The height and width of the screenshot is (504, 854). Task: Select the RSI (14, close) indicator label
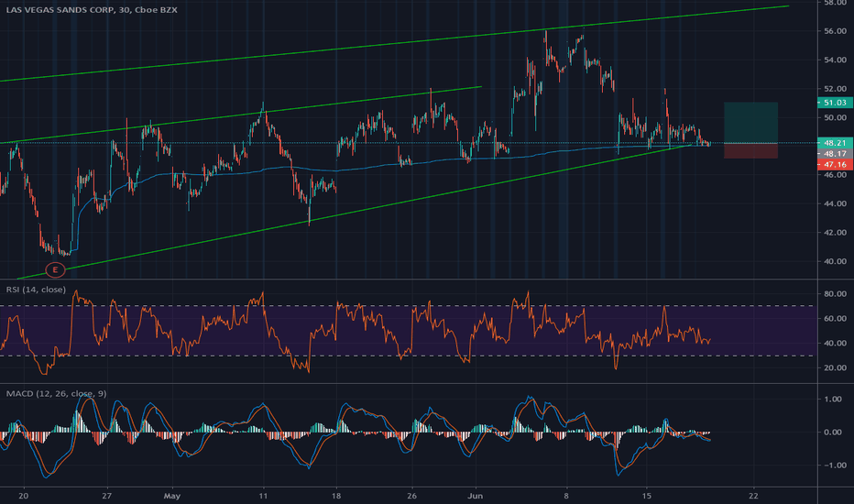click(x=36, y=290)
